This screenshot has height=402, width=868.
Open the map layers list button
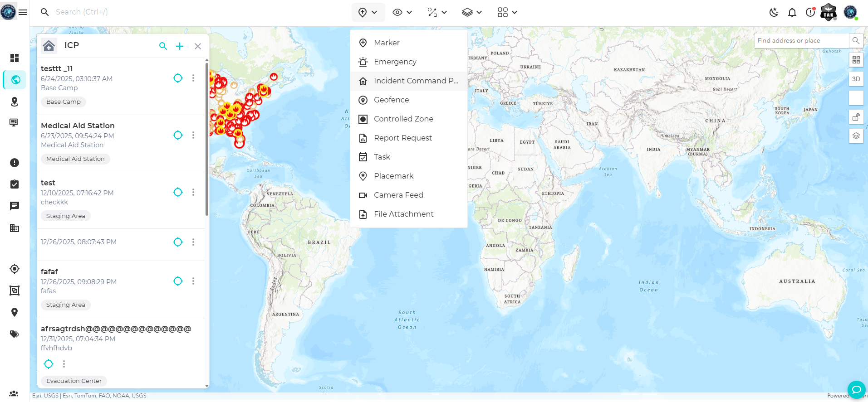856,136
